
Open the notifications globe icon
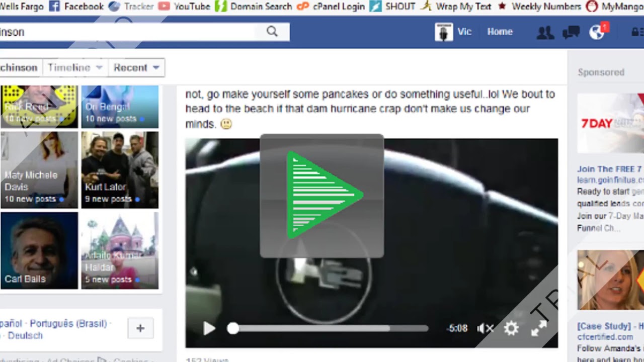[597, 32]
